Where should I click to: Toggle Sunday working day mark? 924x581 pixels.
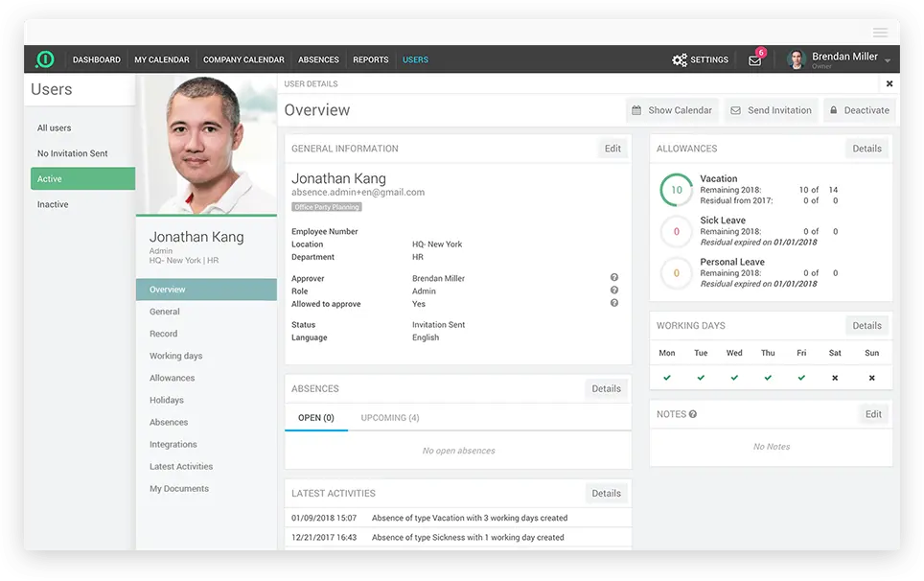coord(871,378)
